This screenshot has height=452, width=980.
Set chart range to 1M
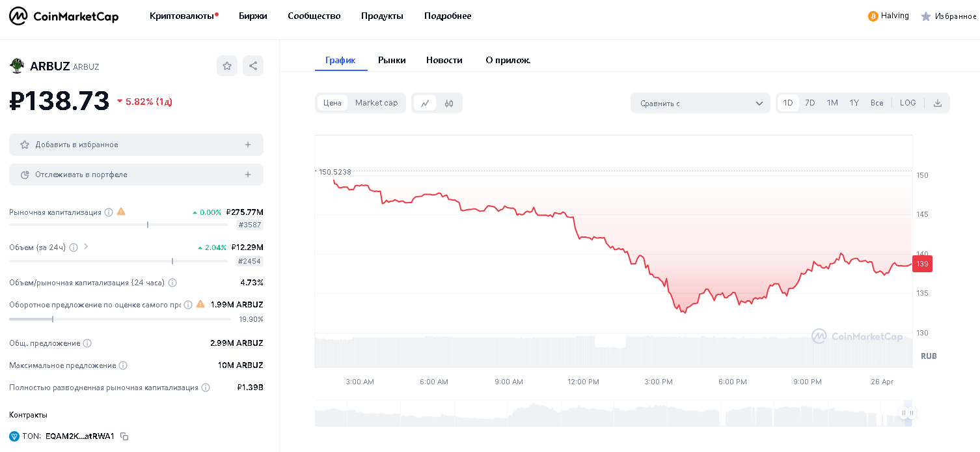(832, 103)
